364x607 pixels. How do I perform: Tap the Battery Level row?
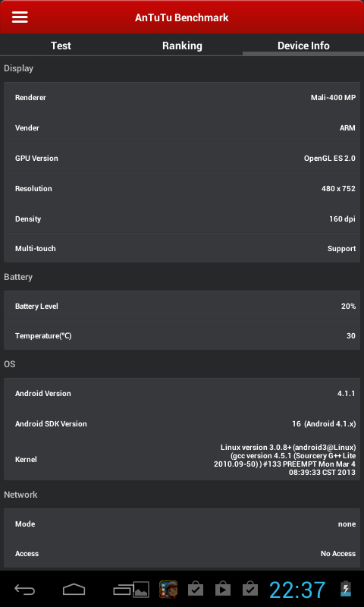tap(182, 306)
